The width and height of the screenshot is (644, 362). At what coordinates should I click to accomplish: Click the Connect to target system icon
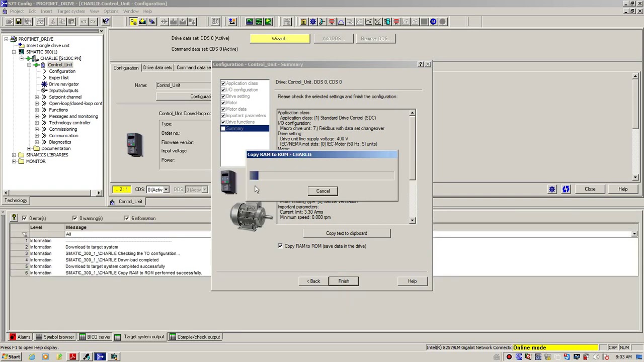click(x=133, y=22)
